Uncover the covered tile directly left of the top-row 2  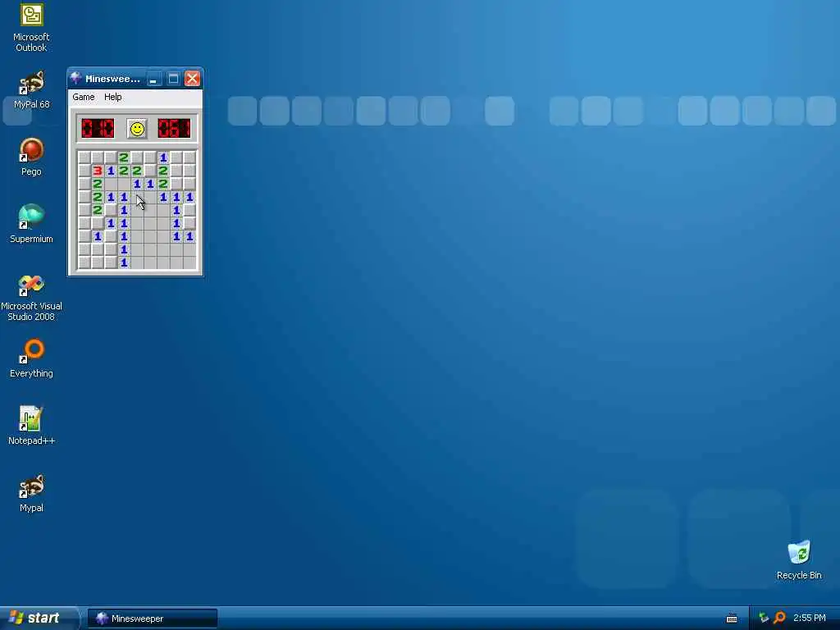pyautogui.click(x=111, y=157)
